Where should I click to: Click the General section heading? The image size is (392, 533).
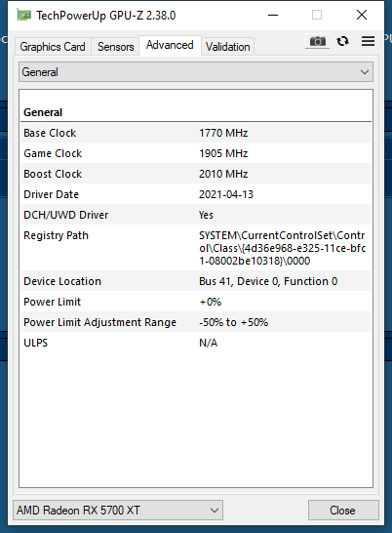[x=43, y=112]
